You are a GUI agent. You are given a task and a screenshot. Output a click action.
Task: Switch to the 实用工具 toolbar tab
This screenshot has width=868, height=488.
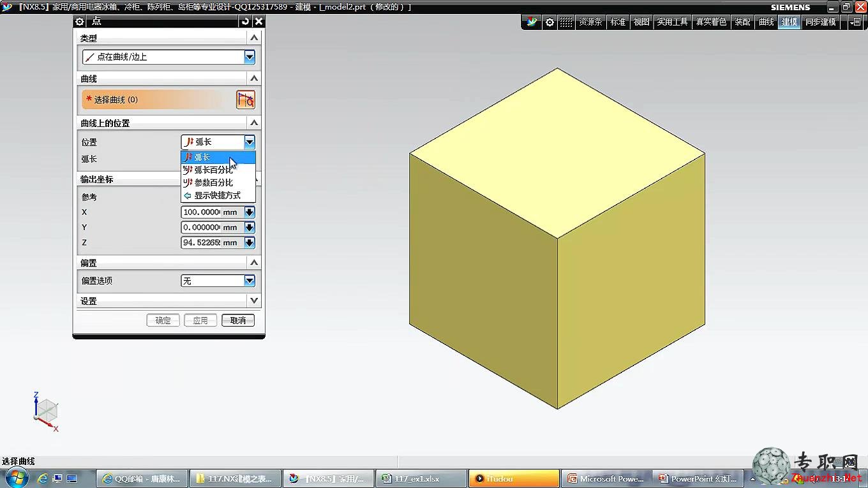coord(672,22)
